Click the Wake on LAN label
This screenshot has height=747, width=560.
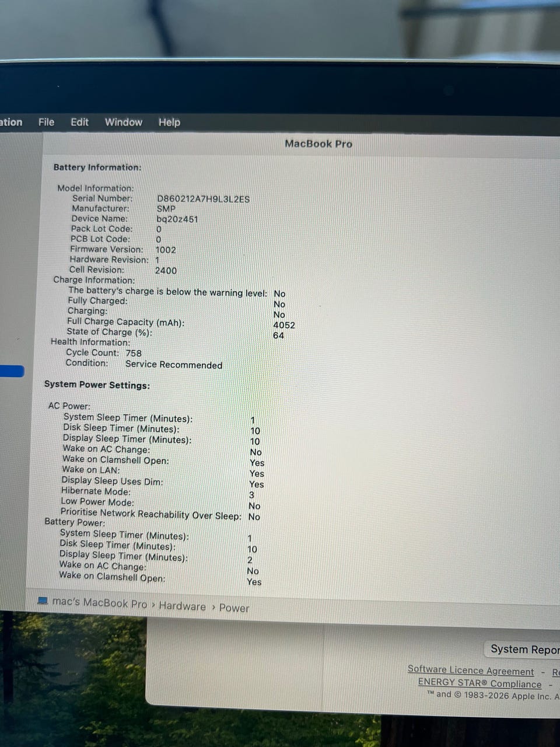(91, 470)
